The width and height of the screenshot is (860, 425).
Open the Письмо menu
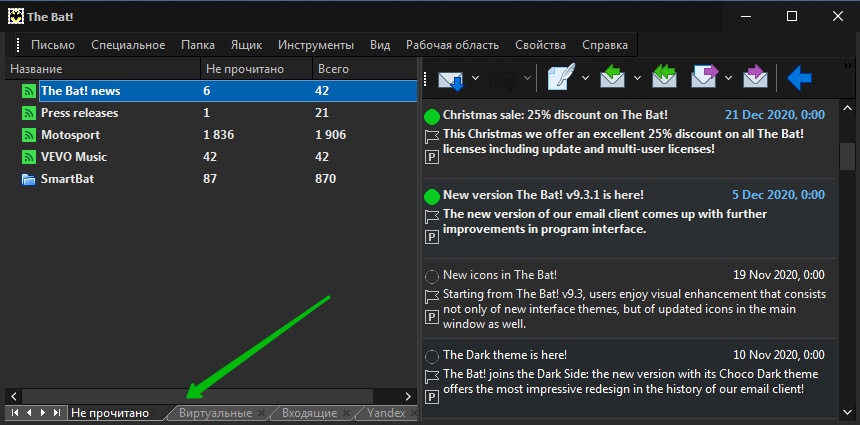pos(53,45)
